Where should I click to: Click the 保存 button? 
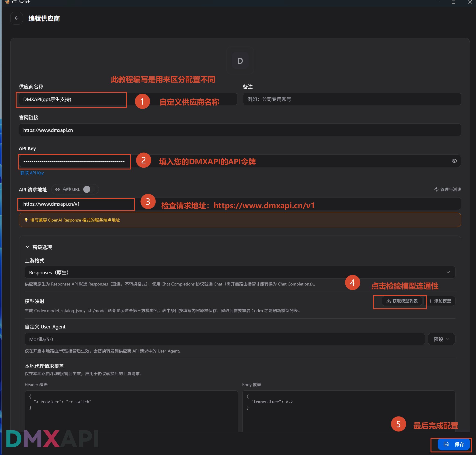click(x=453, y=444)
